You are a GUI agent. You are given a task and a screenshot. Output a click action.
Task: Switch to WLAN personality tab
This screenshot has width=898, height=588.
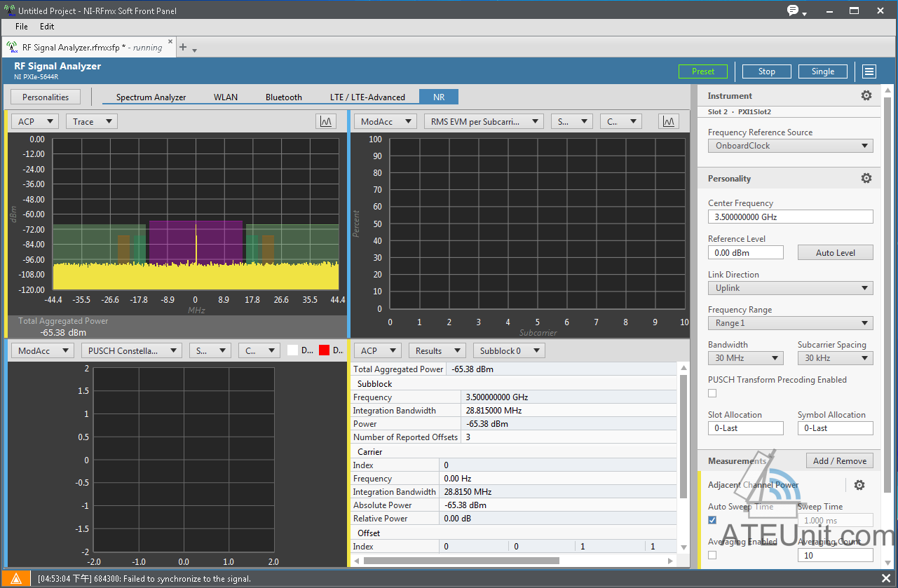coord(226,97)
